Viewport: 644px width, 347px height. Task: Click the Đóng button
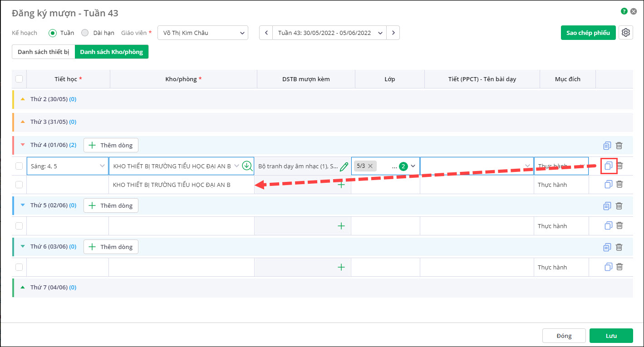564,336
